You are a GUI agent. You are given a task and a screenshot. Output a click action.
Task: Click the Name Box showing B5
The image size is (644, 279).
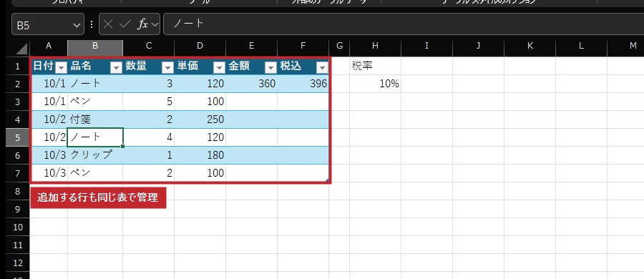click(48, 24)
